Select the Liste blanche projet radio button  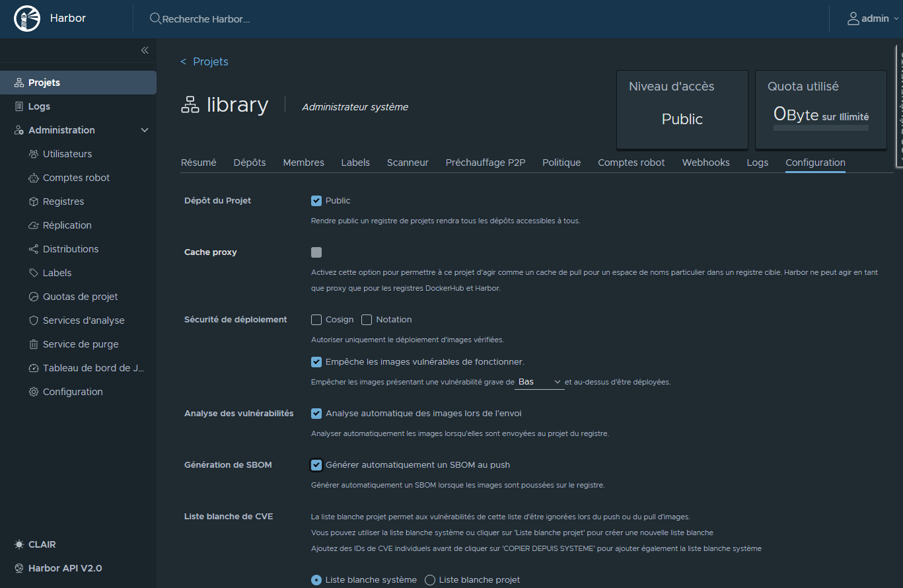coord(430,580)
